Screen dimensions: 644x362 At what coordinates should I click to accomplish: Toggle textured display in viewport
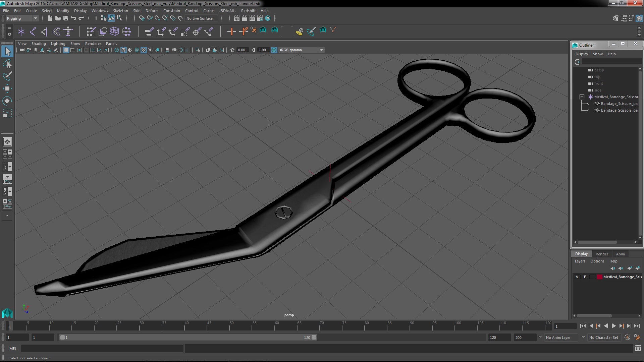(144, 50)
